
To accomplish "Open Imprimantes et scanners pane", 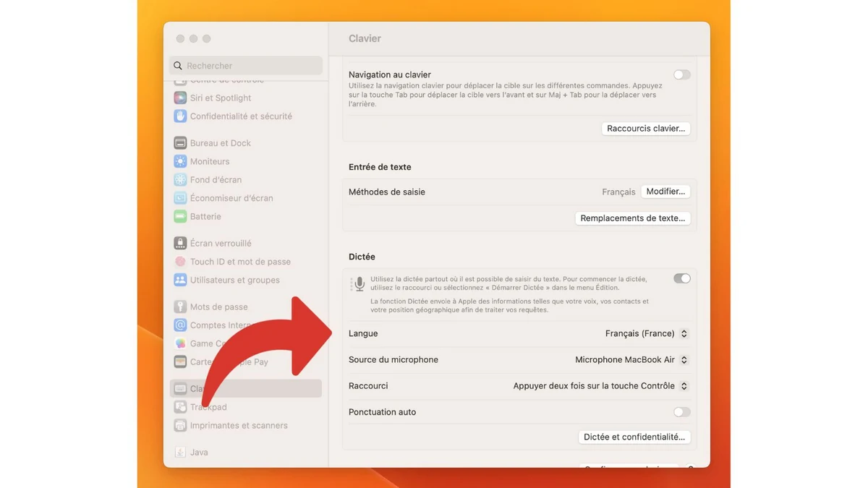I will [246, 425].
